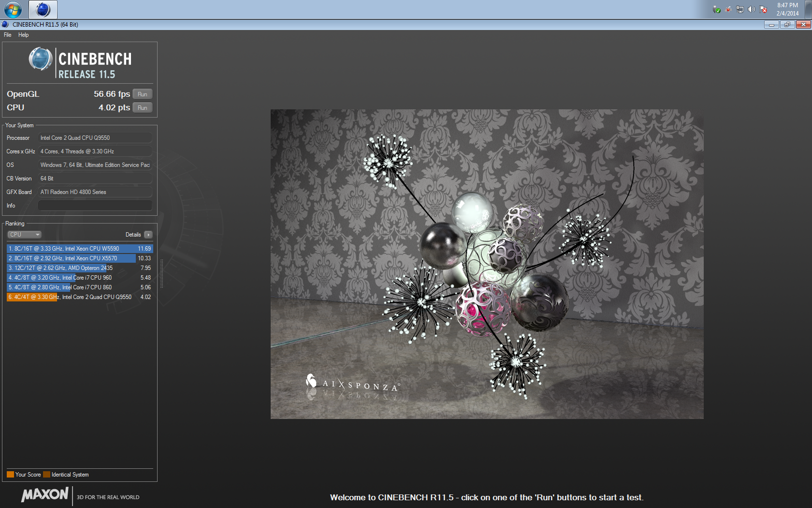Click the OS field
The height and width of the screenshot is (508, 812).
pyautogui.click(x=95, y=165)
